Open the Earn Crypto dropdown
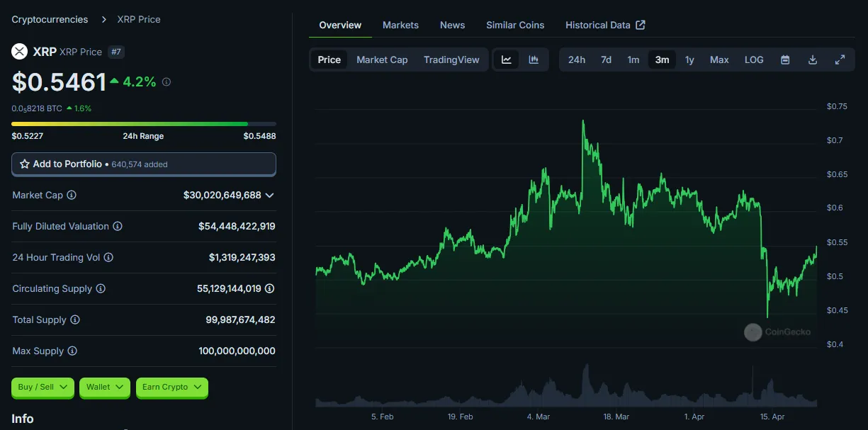Viewport: 868px width, 430px height. pyautogui.click(x=172, y=387)
